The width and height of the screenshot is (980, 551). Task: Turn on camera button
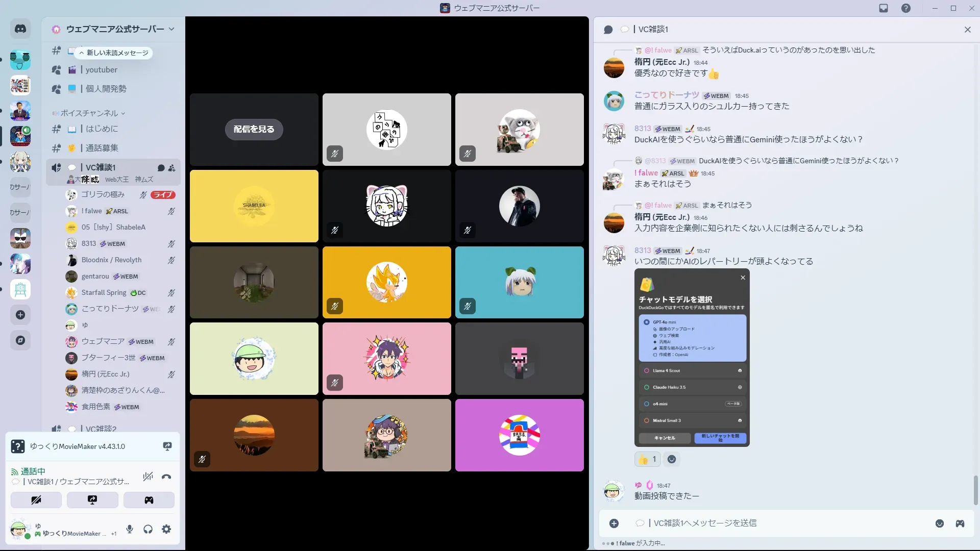36,500
